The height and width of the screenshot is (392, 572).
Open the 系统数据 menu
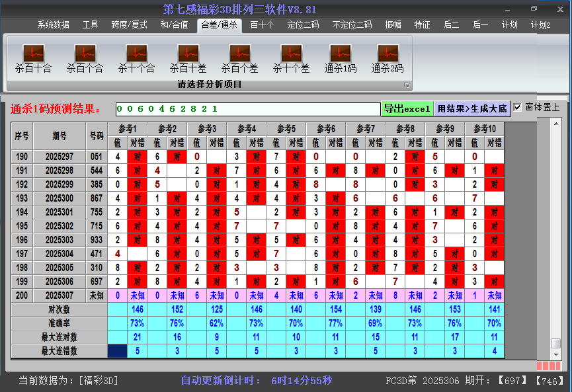(53, 24)
